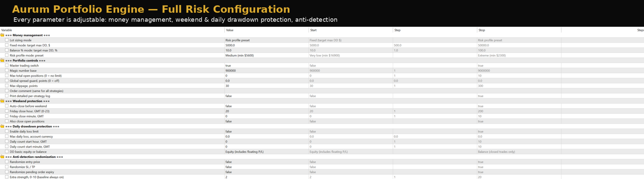Toggle DD basis equity or balance checkbox
644x179 pixels.
click(x=7, y=152)
